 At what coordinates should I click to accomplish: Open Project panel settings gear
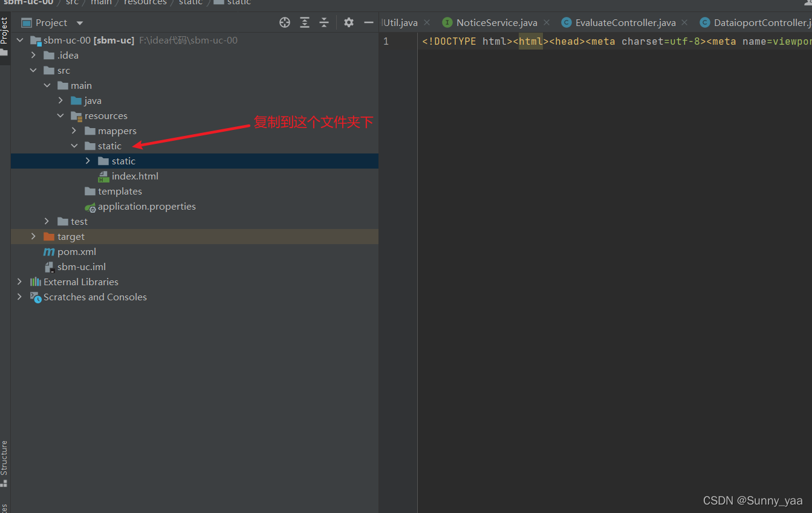(349, 22)
